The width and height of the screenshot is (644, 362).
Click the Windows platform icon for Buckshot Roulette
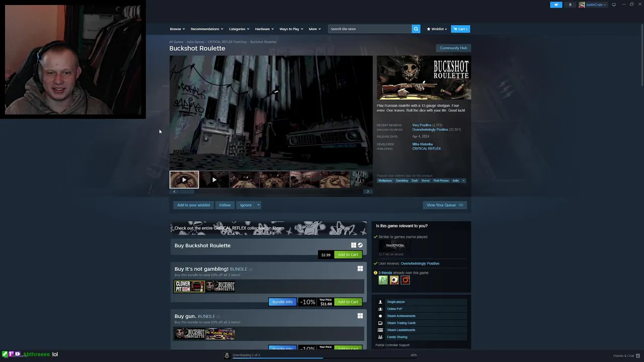point(354,245)
